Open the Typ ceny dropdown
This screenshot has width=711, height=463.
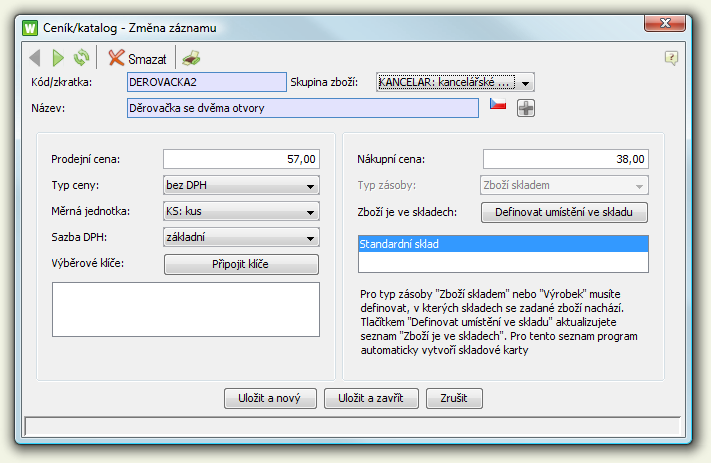coord(310,185)
